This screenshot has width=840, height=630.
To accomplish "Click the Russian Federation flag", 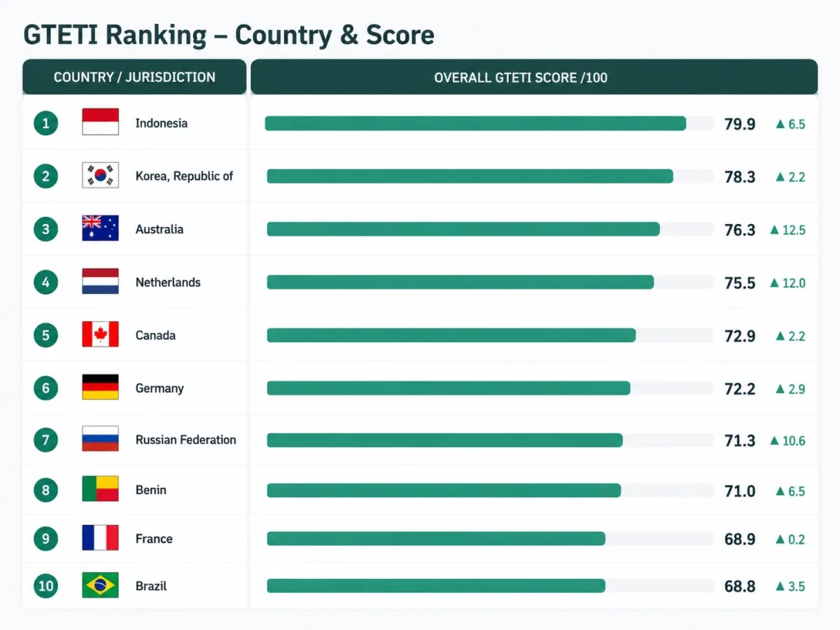I will 100,439.
